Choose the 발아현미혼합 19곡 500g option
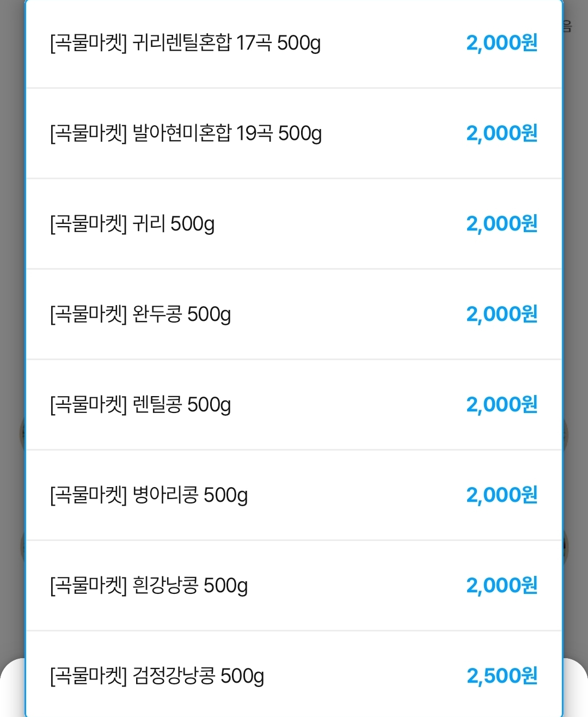This screenshot has height=717, width=588. click(186, 133)
